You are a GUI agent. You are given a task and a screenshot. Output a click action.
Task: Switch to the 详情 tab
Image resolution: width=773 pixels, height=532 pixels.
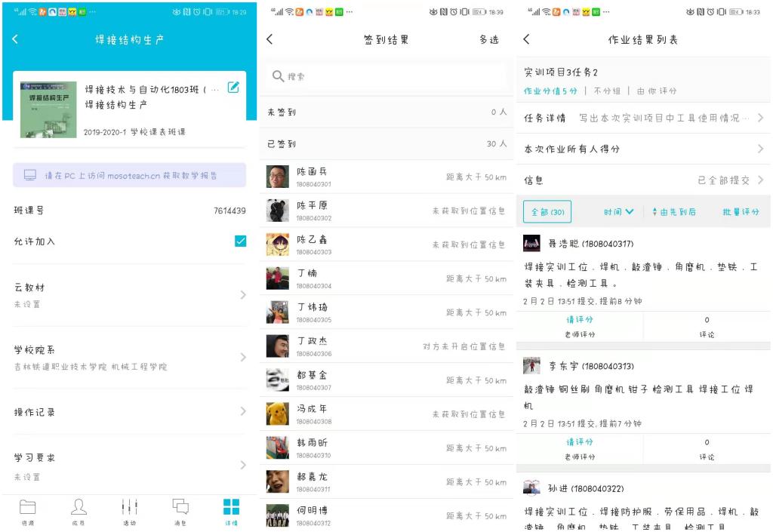click(x=231, y=511)
